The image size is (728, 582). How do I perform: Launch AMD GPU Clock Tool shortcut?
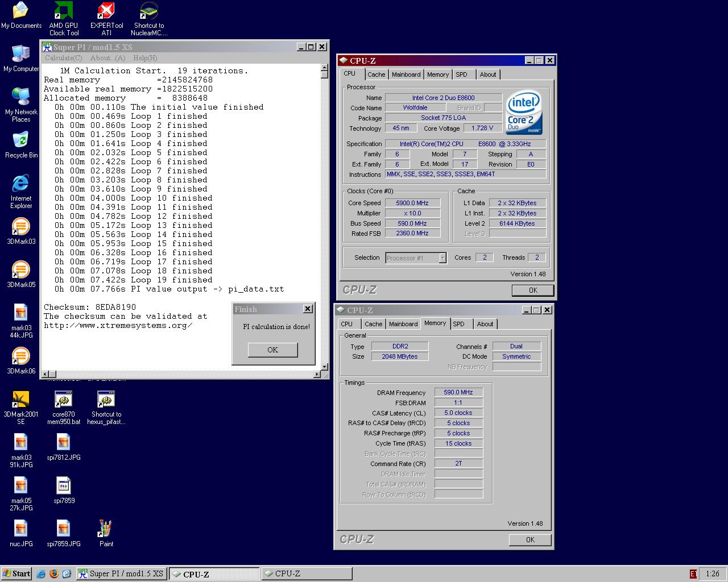point(64,18)
